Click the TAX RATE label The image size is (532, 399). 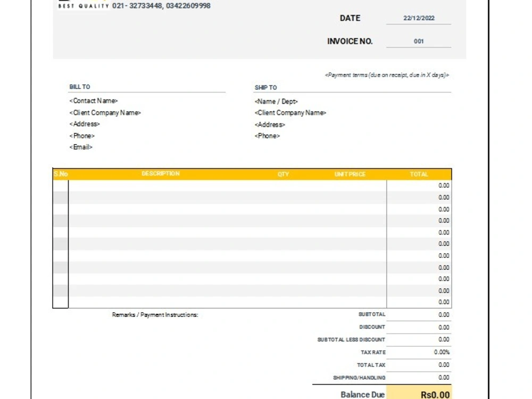tap(373, 352)
